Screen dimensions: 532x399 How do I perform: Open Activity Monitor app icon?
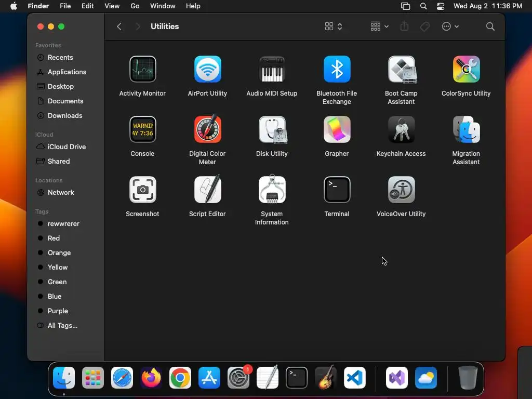(x=142, y=69)
